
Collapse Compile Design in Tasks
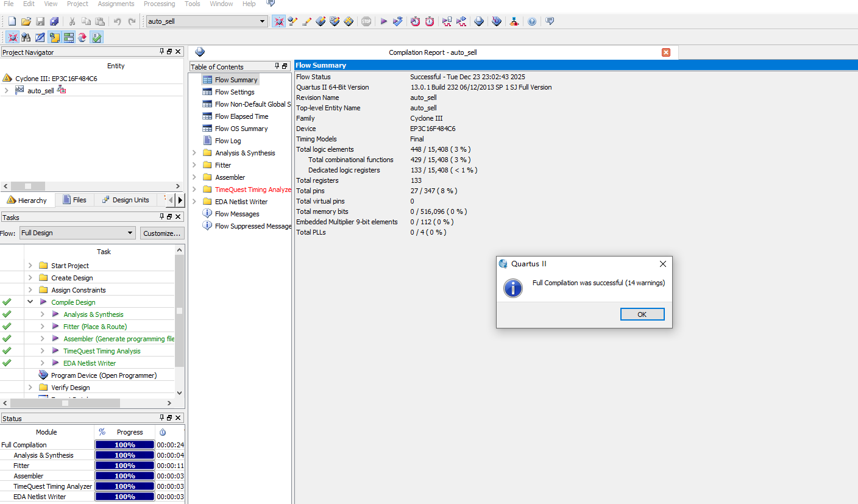30,302
